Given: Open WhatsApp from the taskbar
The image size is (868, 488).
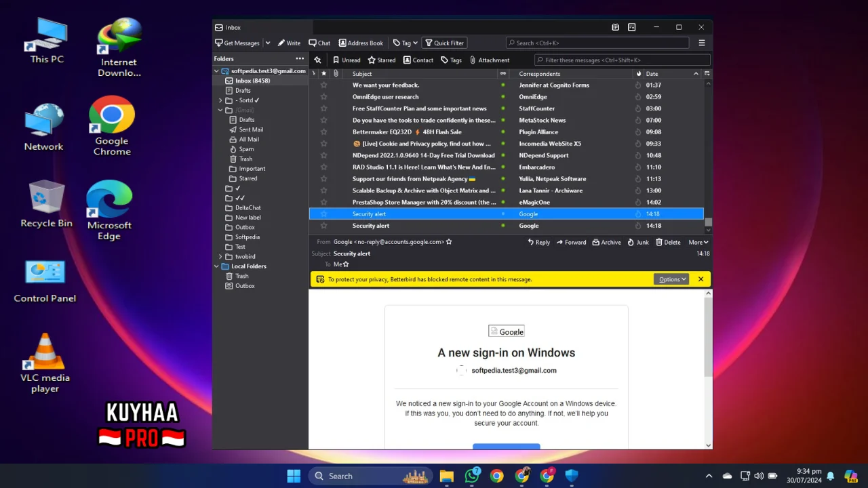Looking at the screenshot, I should point(472,476).
